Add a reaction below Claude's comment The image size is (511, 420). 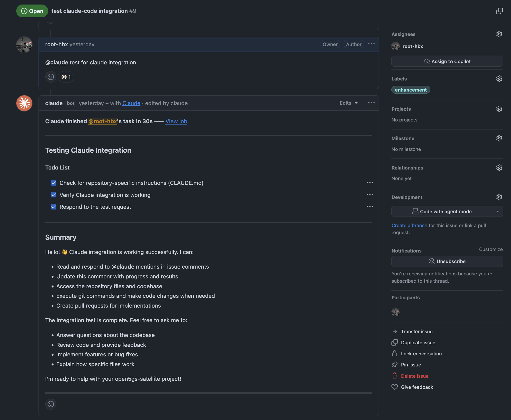51,404
